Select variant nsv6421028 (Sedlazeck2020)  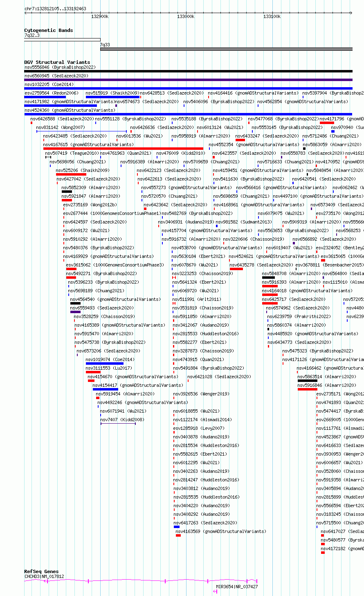pyautogui.click(x=219, y=377)
